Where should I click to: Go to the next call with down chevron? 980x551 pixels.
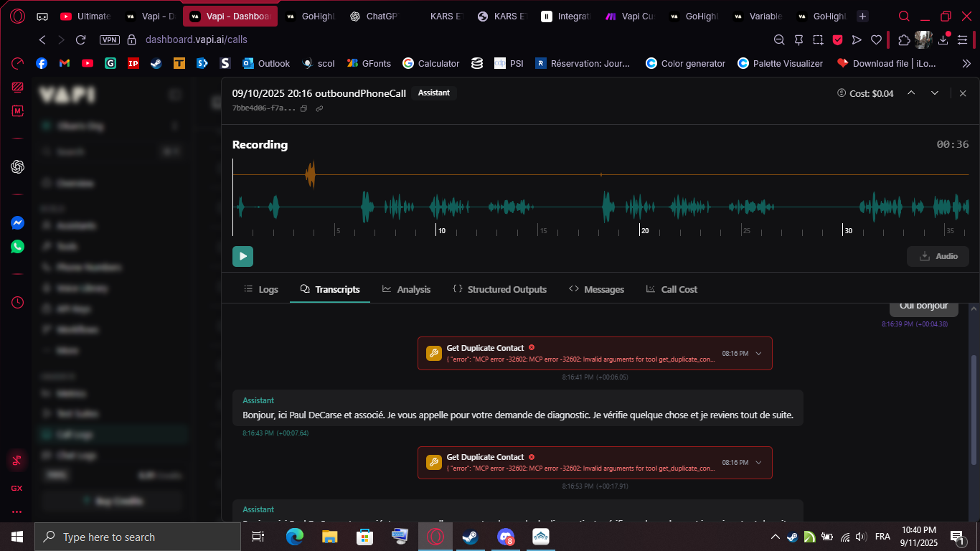coord(935,93)
